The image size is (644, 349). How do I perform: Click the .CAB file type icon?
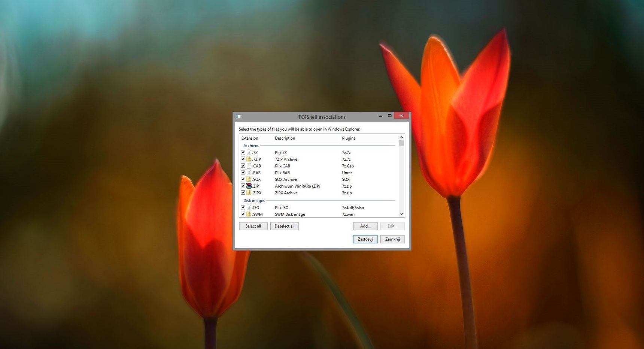(249, 166)
